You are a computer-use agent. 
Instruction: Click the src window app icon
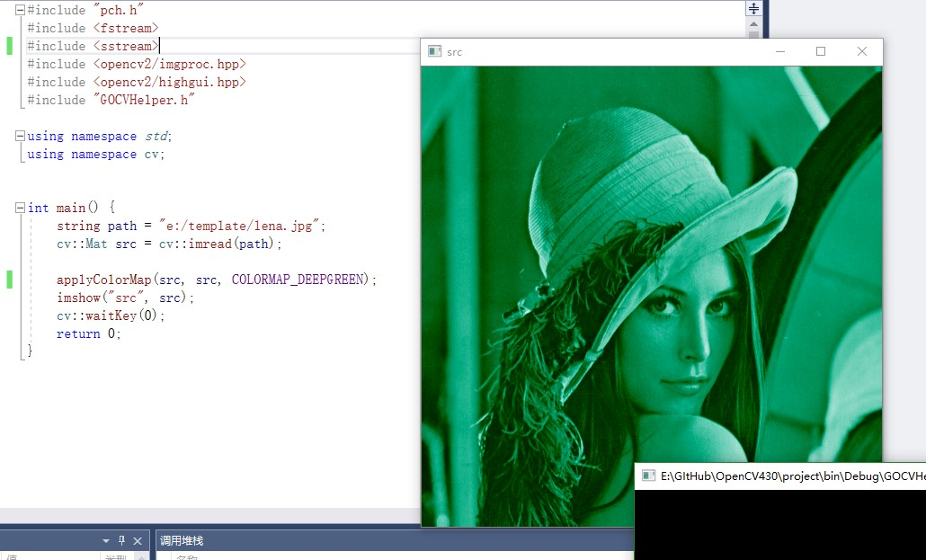point(434,51)
